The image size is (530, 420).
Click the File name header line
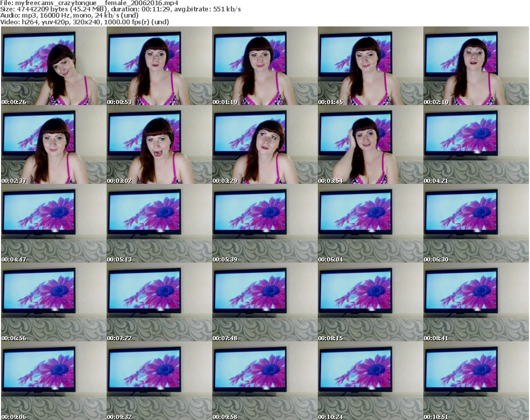(x=89, y=3)
